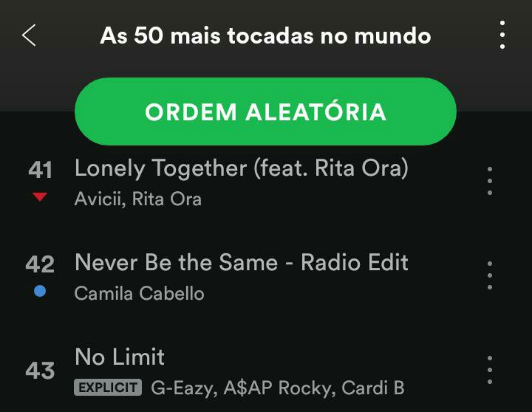Click red down arrow under rank 41
This screenshot has width=532, height=412.
pyautogui.click(x=40, y=196)
